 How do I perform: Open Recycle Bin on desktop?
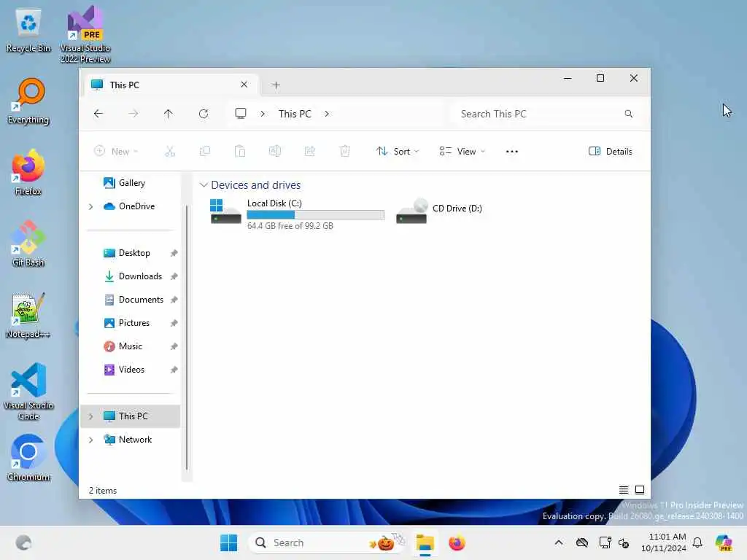tap(28, 29)
